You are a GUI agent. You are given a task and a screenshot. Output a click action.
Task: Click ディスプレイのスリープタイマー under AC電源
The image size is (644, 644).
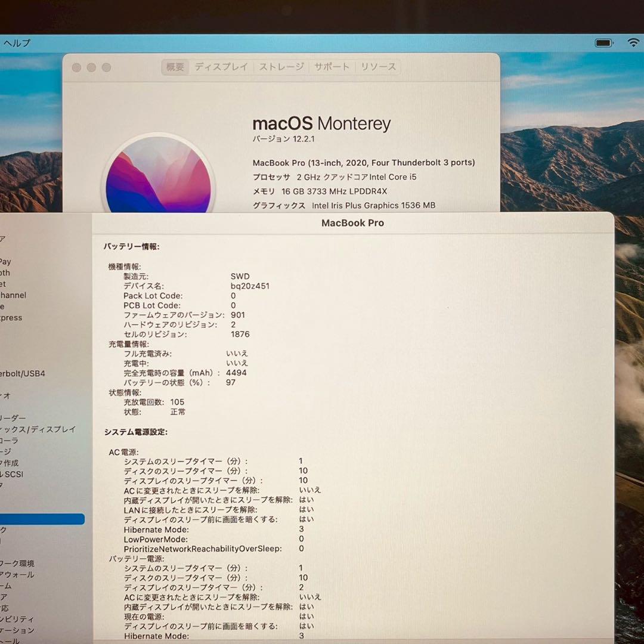coord(193,481)
